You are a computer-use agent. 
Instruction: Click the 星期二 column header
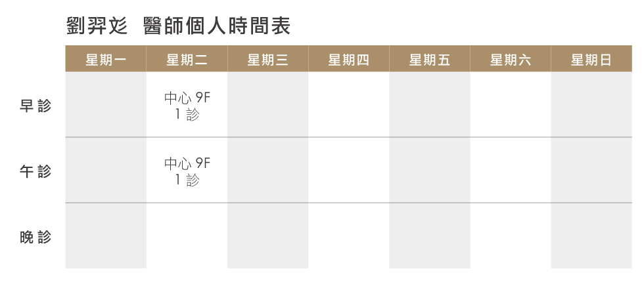(x=187, y=60)
